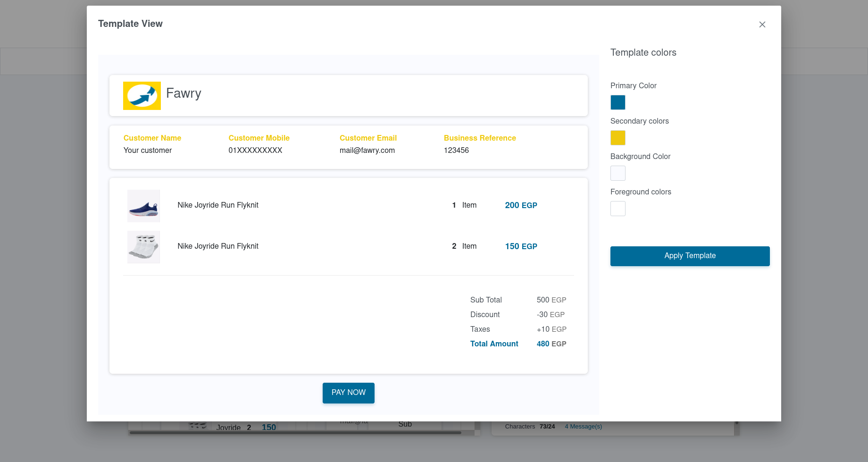Click the Characters 73/24 counter in background
Screen dimensions: 868x462
point(530,426)
